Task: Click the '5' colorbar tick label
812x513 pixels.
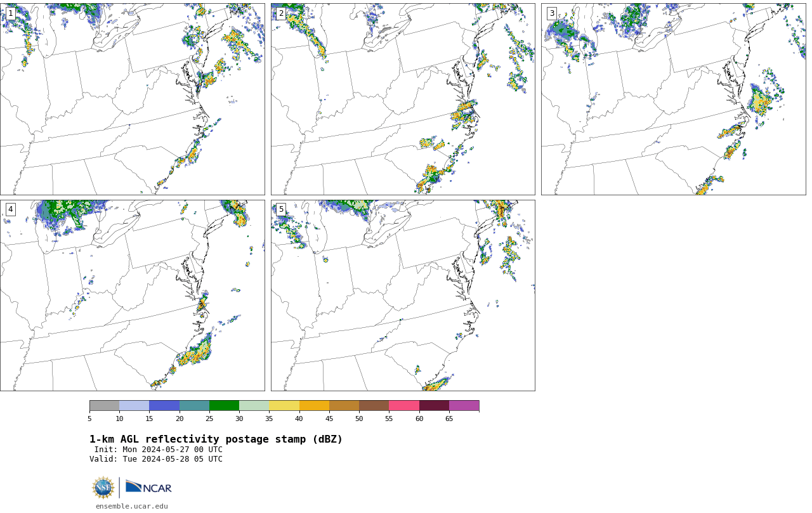Action: 89,419
